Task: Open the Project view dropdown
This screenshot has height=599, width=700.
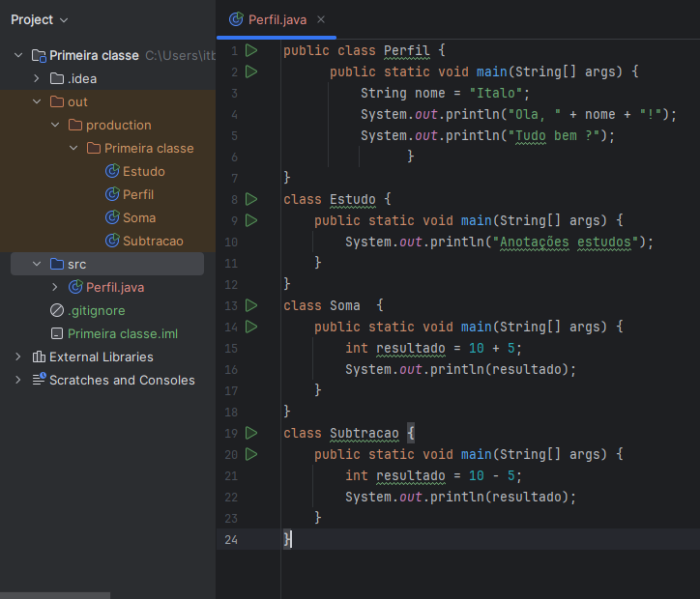Action: 40,19
